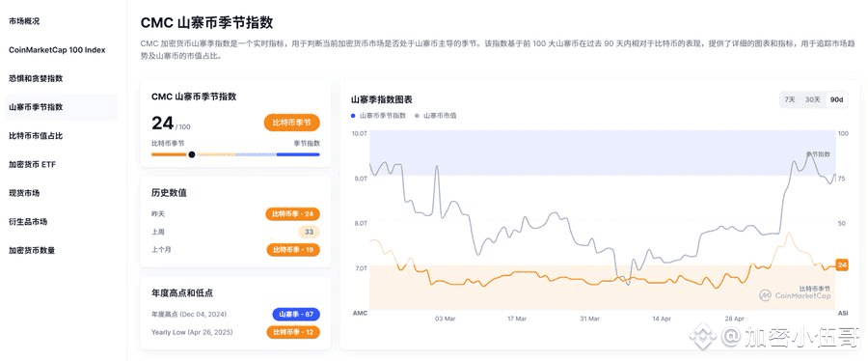The width and height of the screenshot is (868, 361).
Task: Click the orange 24 value marker on chart
Action: pos(842,265)
